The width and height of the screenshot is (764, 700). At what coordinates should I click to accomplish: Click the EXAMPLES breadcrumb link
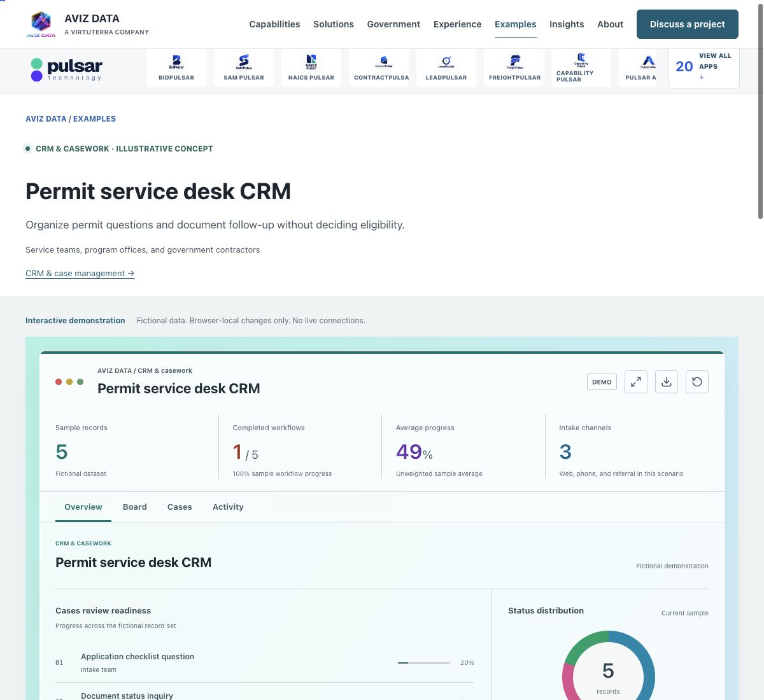[94, 118]
